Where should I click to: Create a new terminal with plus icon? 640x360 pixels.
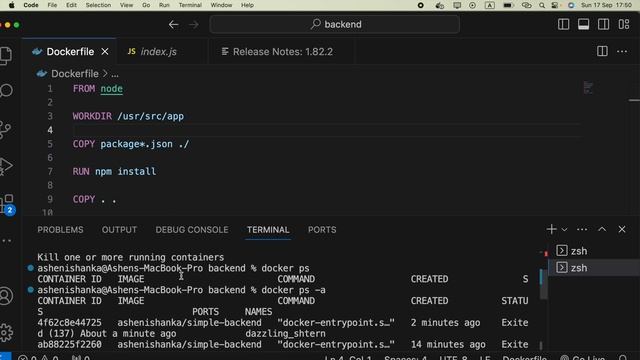pos(551,229)
